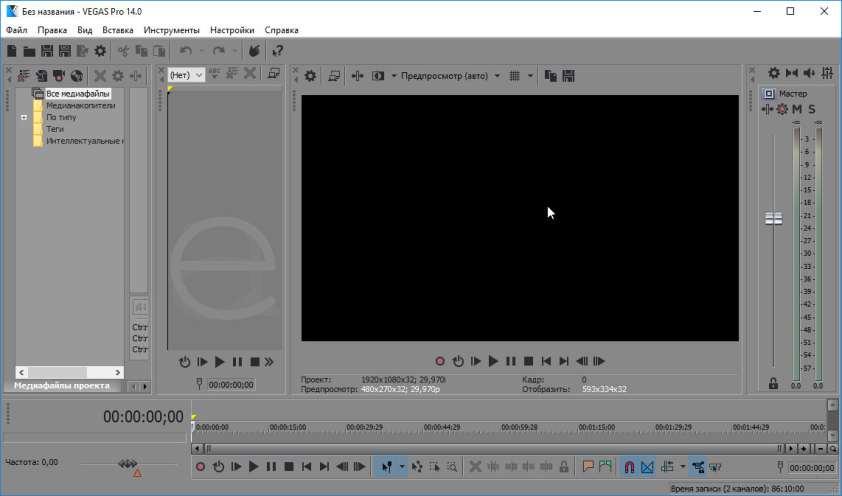Expand the По типу tree node

click(24, 117)
